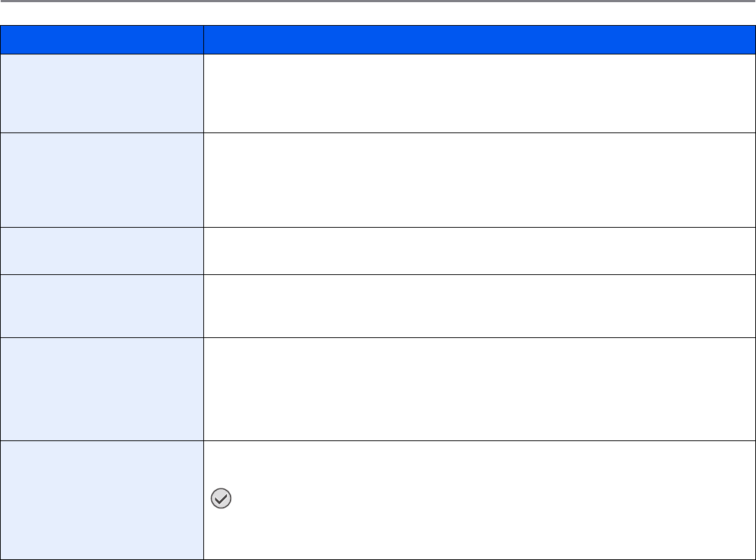Viewport: 756px width, 560px height.
Task: Select the fourth row's white right cell
Action: pos(479,306)
